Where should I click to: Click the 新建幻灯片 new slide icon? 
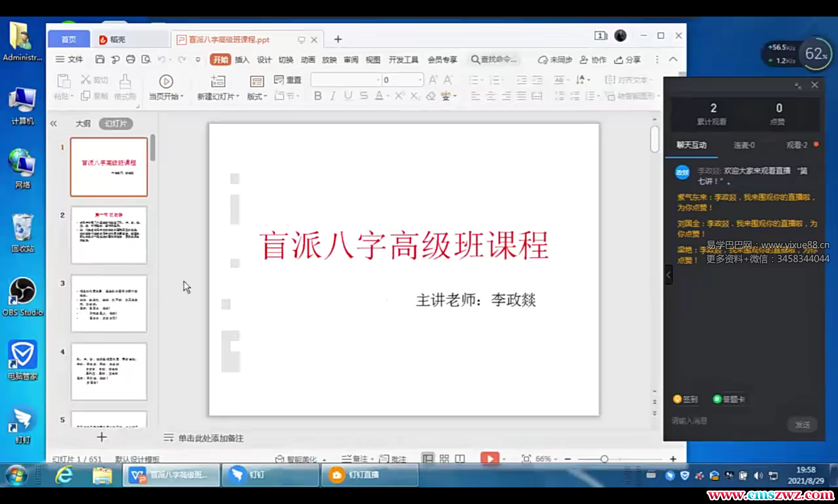218,82
